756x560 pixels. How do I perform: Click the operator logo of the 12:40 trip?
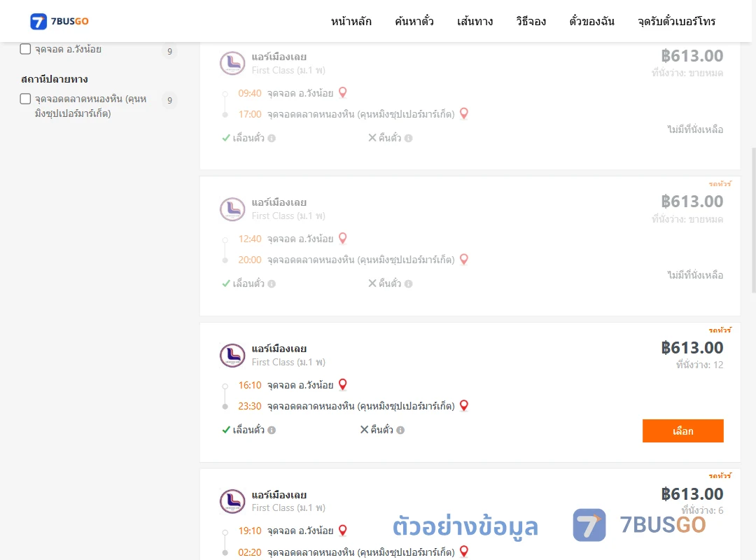[x=232, y=209]
